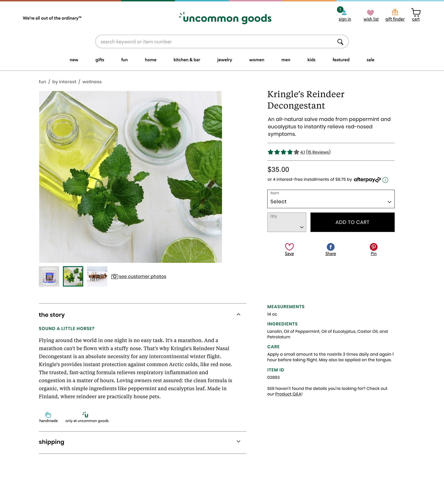Expand the shipping section

[x=238, y=441]
